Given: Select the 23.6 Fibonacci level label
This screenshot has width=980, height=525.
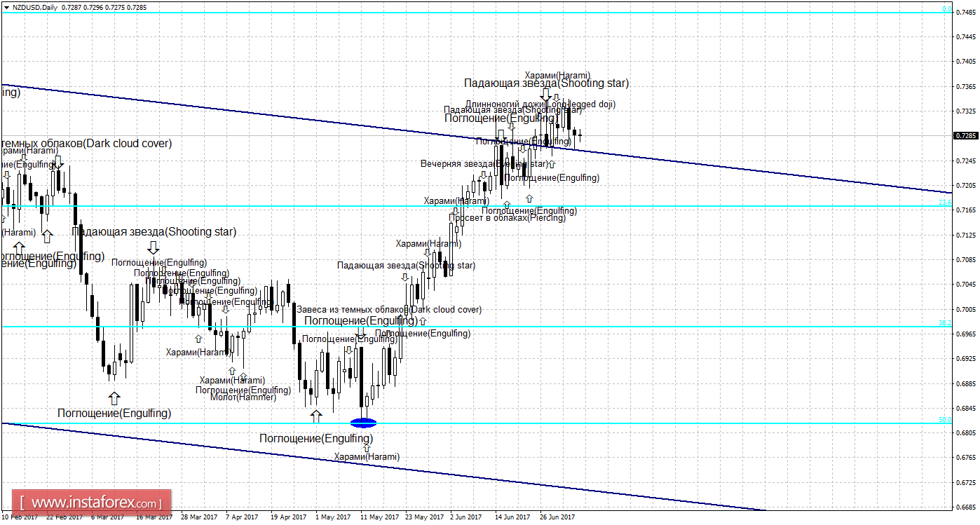Looking at the screenshot, I should (945, 203).
